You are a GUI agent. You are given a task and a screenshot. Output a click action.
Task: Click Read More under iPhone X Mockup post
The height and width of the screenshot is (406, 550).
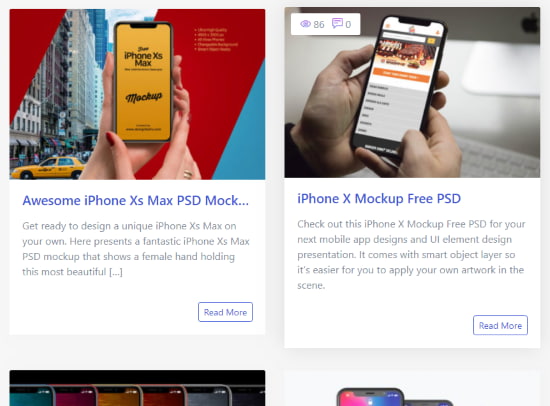[x=500, y=325]
